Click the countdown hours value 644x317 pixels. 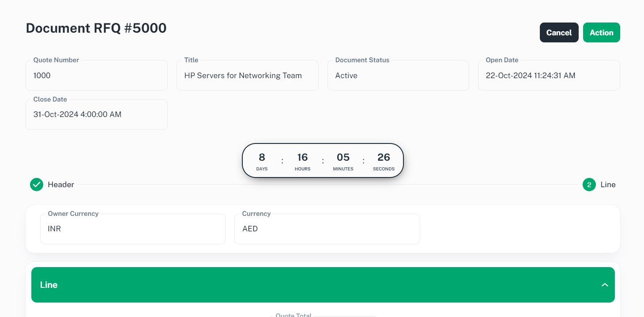(302, 157)
